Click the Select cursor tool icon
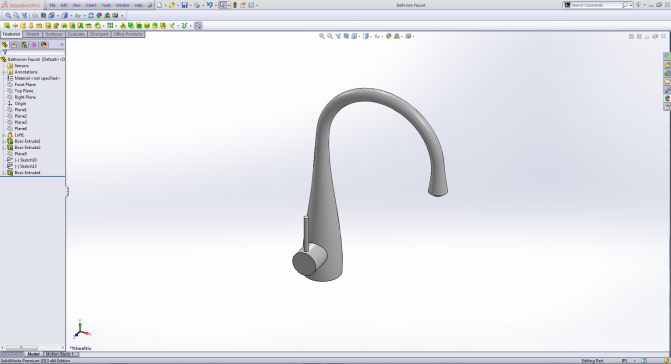Viewport: 671px width, 364px height. (222, 5)
